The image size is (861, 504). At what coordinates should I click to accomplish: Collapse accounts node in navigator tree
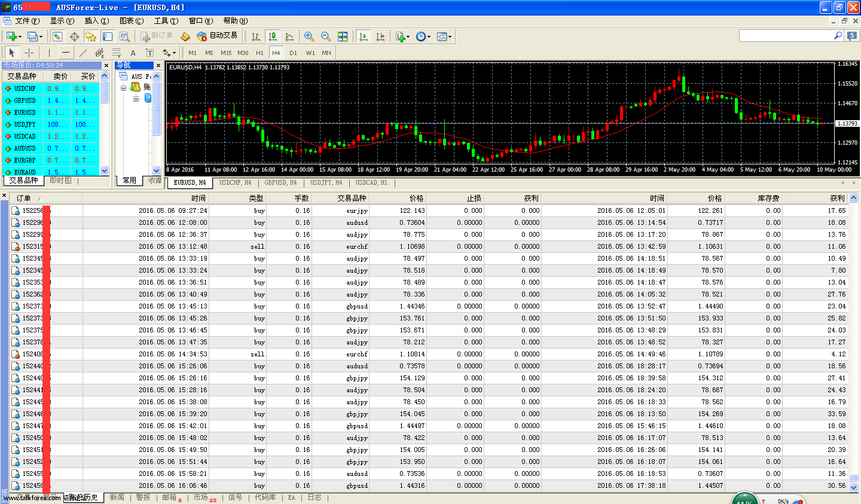(x=124, y=88)
